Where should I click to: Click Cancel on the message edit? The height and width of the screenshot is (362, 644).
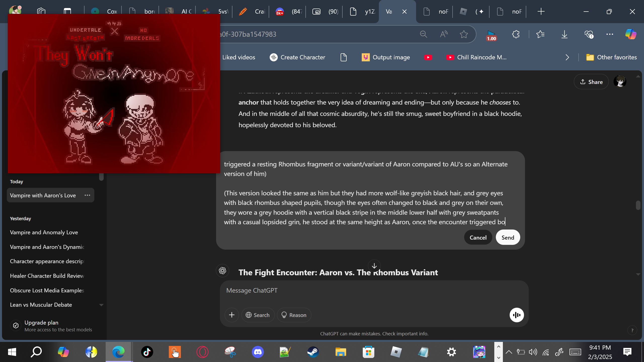(x=478, y=237)
